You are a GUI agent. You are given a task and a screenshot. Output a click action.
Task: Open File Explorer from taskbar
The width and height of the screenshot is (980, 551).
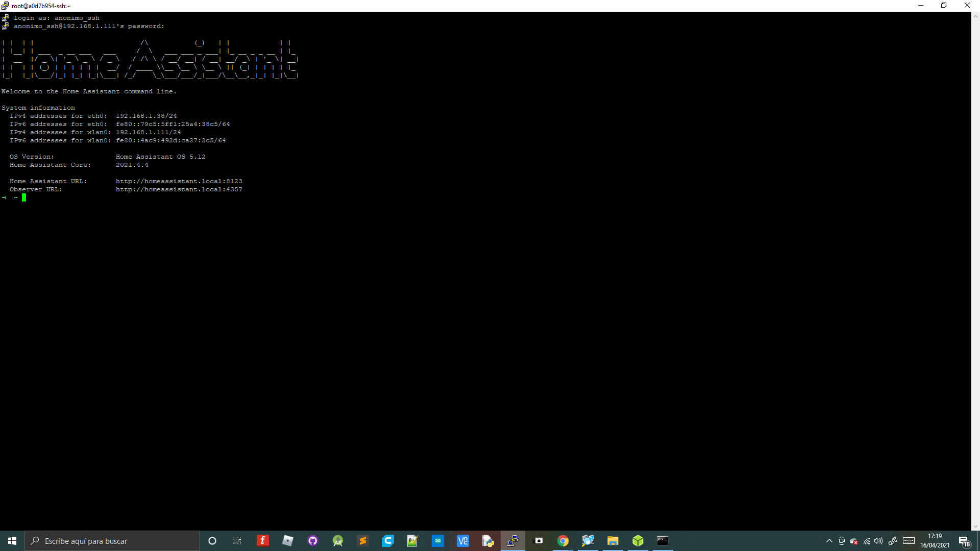(x=613, y=541)
